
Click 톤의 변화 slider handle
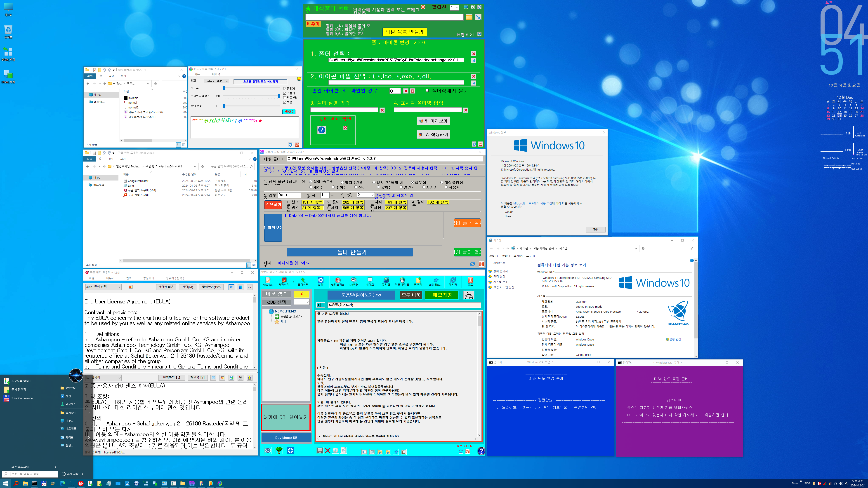(x=224, y=106)
